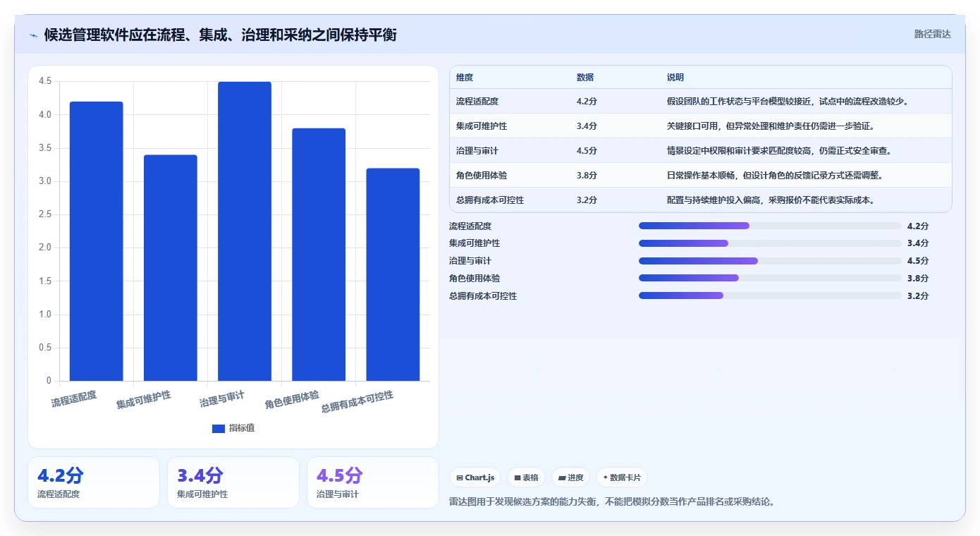This screenshot has width=980, height=536.
Task: Click the 治理与审计 x-axis label
Action: [222, 399]
